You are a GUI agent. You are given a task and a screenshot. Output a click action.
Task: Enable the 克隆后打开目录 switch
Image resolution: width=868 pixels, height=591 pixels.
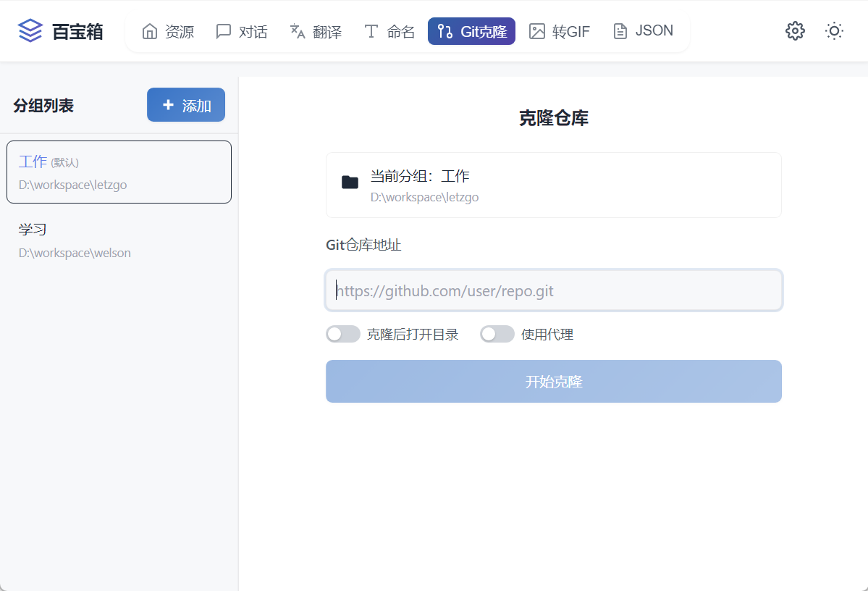(x=343, y=334)
